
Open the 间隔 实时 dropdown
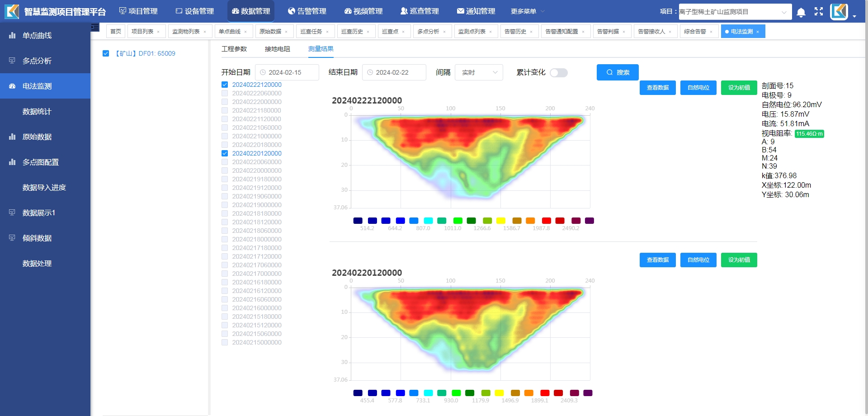click(479, 72)
